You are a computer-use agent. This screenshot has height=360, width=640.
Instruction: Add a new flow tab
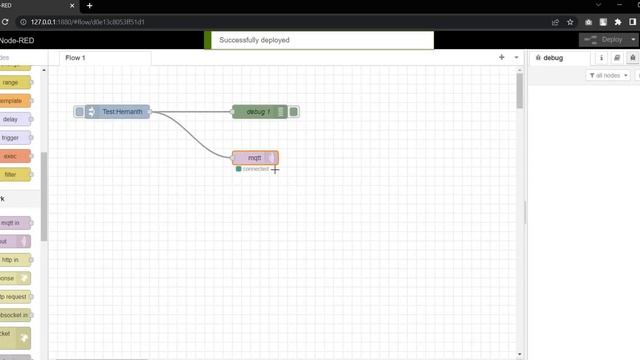coord(502,58)
